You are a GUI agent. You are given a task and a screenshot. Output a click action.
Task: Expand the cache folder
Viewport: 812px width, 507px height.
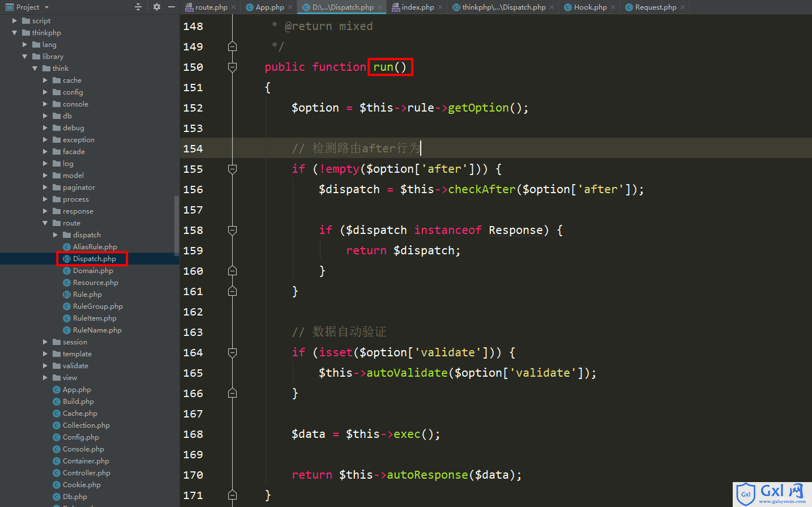click(45, 80)
